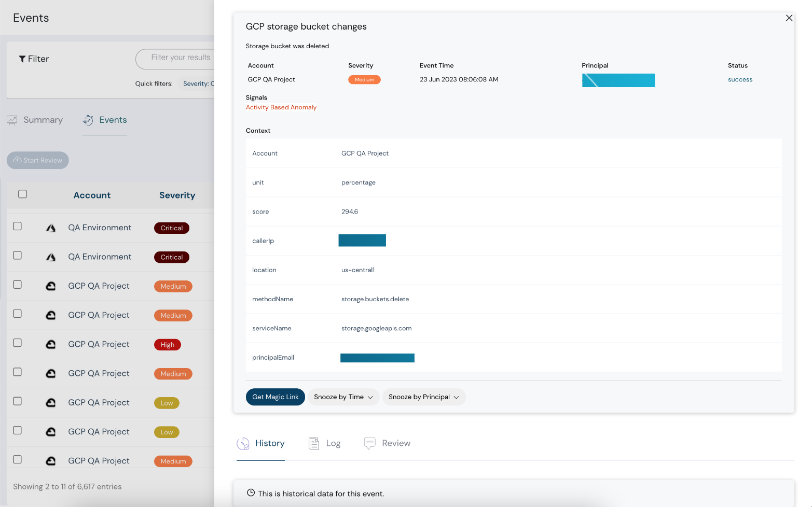Check the row with High severity
The height and width of the screenshot is (507, 812).
(17, 343)
